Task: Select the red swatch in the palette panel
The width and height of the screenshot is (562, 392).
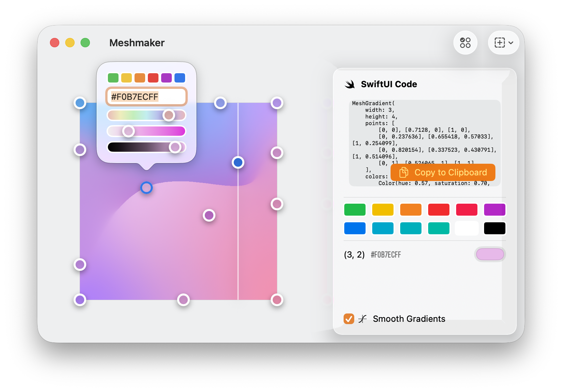Action: click(439, 210)
